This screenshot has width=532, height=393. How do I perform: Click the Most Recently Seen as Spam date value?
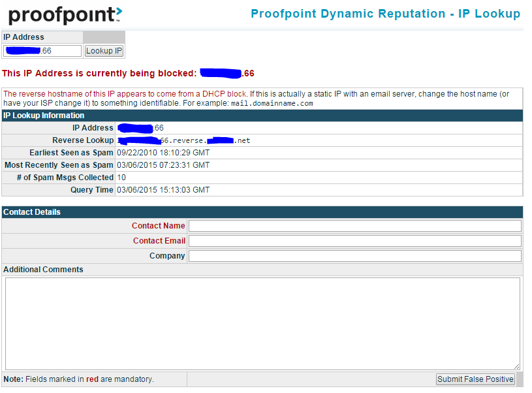163,165
